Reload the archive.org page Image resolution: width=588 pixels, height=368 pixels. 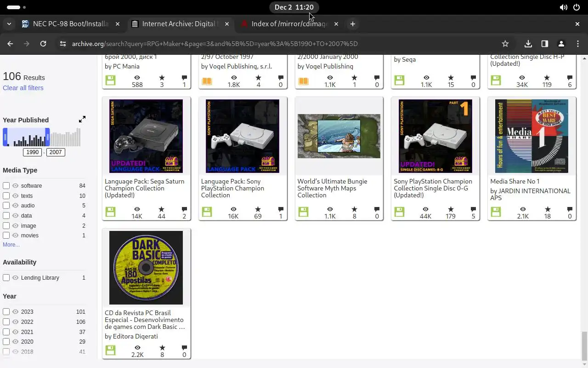(x=43, y=44)
